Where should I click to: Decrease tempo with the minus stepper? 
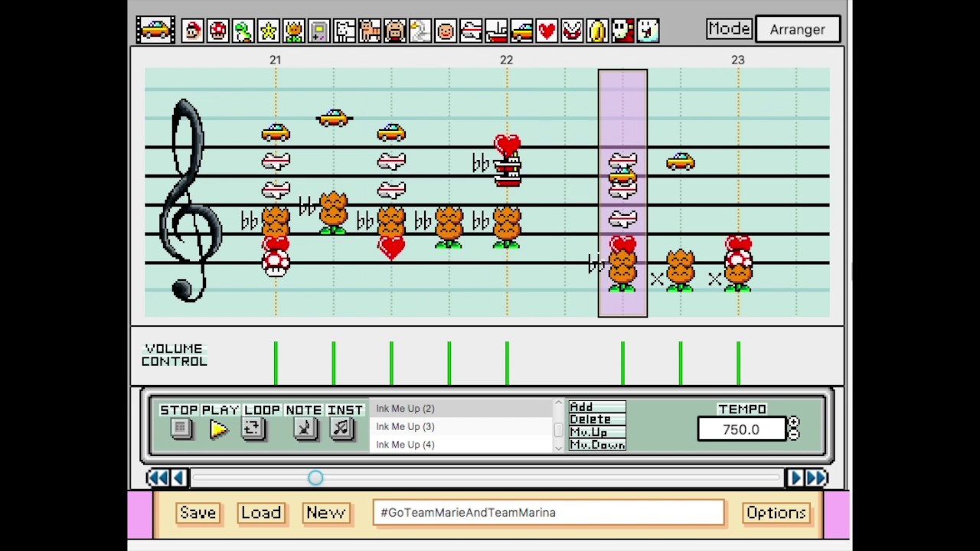793,434
